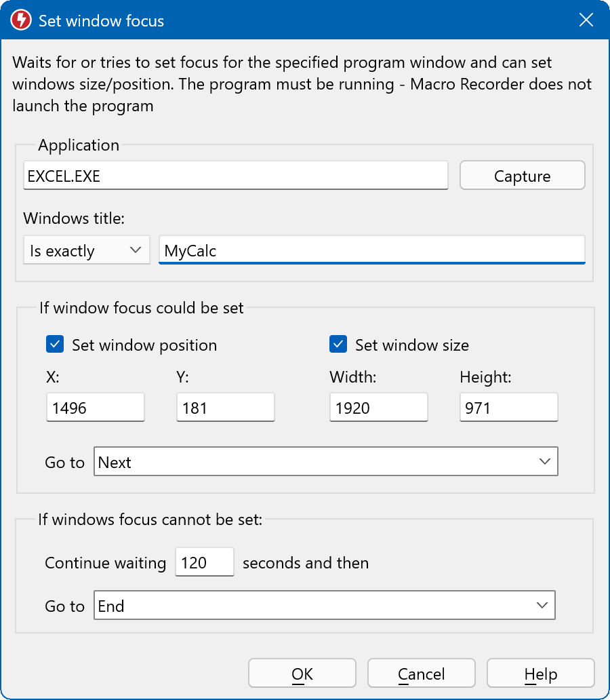This screenshot has width=610, height=700.
Task: Click the Height field showing 971
Action: click(x=508, y=407)
